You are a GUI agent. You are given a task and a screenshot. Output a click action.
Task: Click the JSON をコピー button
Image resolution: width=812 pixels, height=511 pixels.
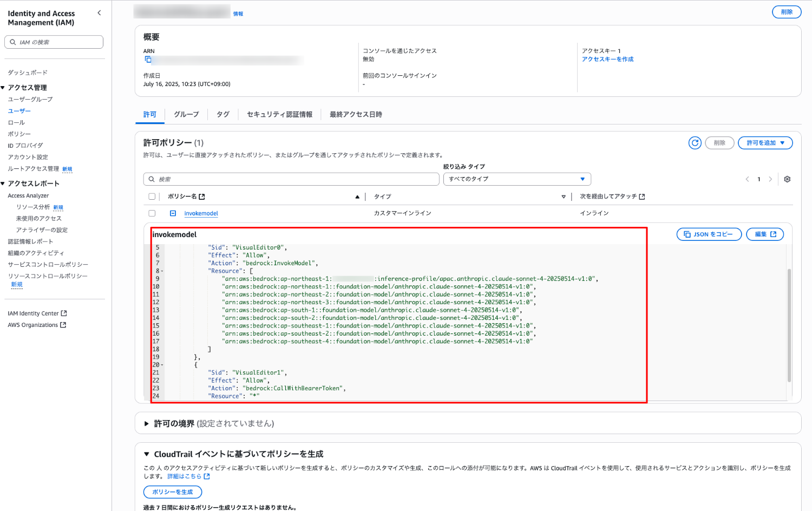coord(709,234)
